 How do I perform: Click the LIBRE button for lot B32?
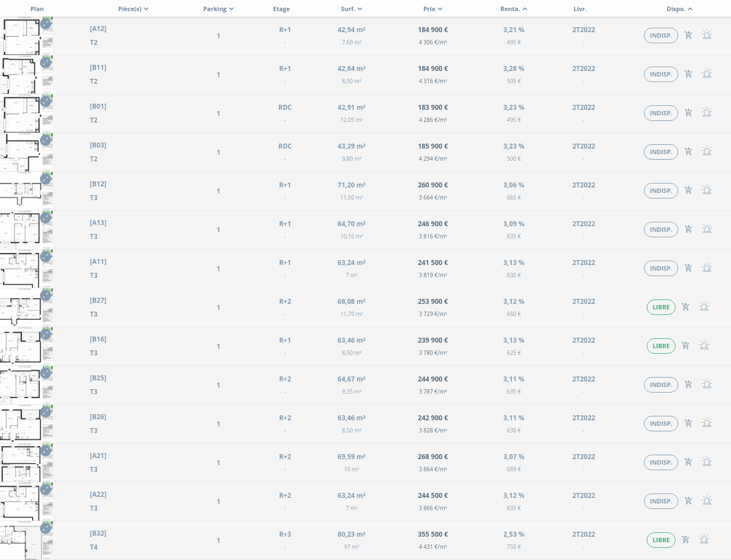661,540
